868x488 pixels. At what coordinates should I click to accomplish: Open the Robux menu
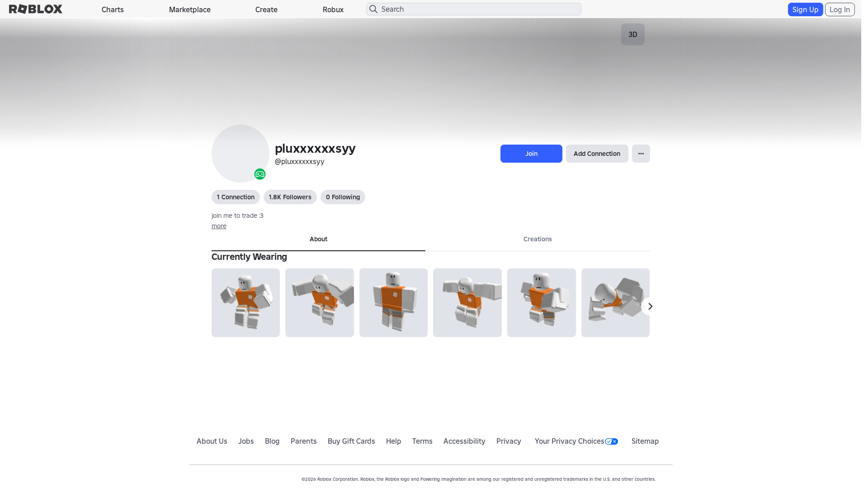333,9
